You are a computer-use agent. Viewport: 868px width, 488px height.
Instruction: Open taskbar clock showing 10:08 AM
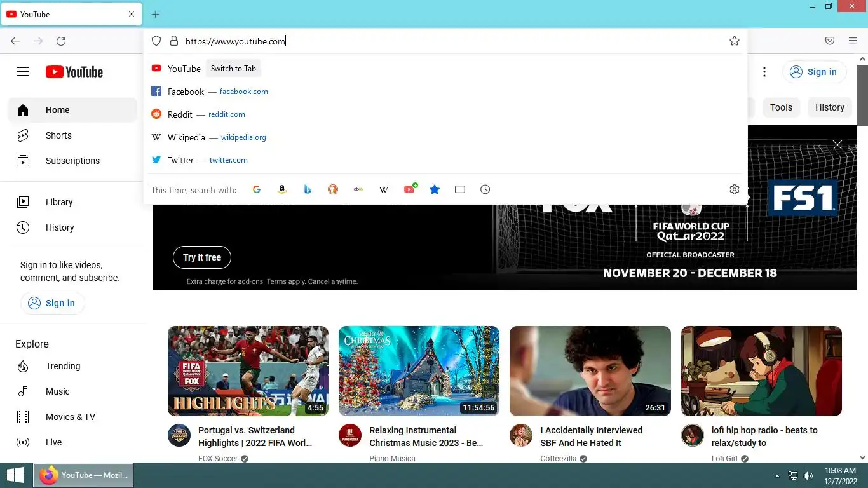(840, 475)
